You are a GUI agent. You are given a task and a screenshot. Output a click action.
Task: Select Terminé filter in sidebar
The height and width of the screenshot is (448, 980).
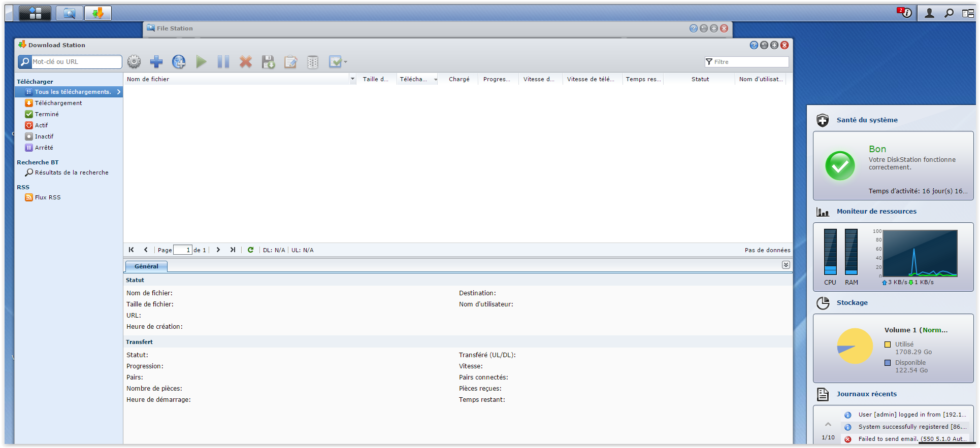[47, 114]
